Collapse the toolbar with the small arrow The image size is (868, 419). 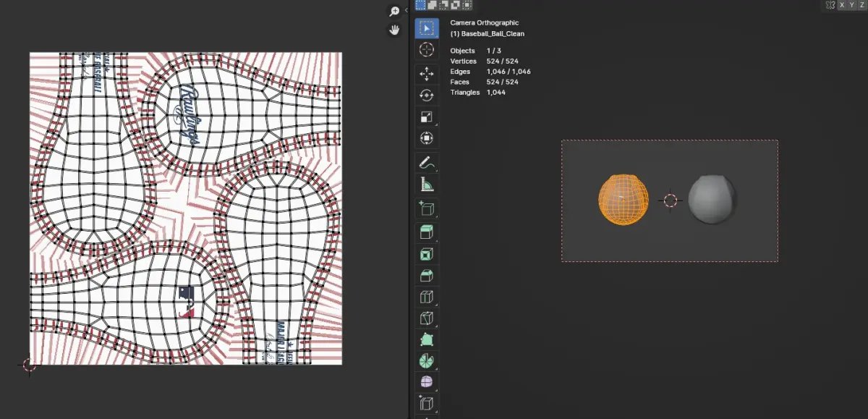pos(407,10)
